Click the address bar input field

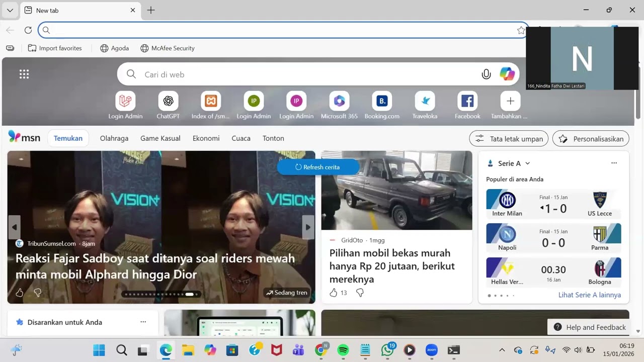click(283, 30)
